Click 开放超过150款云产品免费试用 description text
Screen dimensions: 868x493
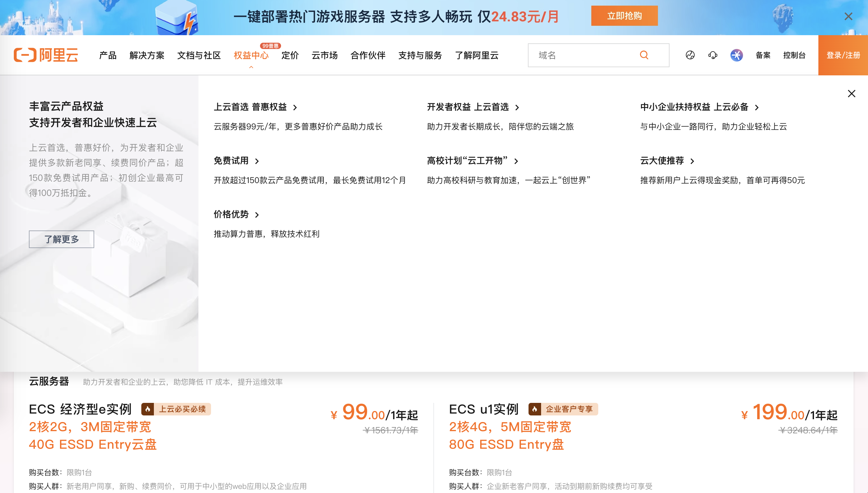click(x=310, y=180)
